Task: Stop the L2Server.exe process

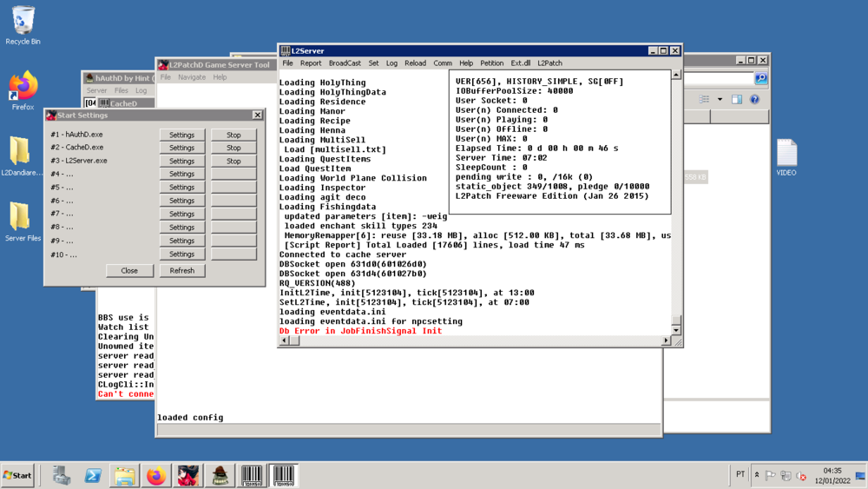Action: pos(233,161)
